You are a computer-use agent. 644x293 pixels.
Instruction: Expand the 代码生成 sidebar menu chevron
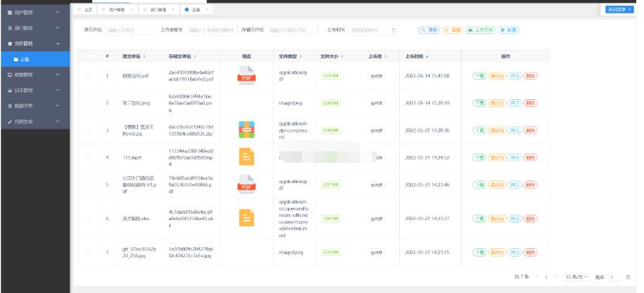(57, 122)
